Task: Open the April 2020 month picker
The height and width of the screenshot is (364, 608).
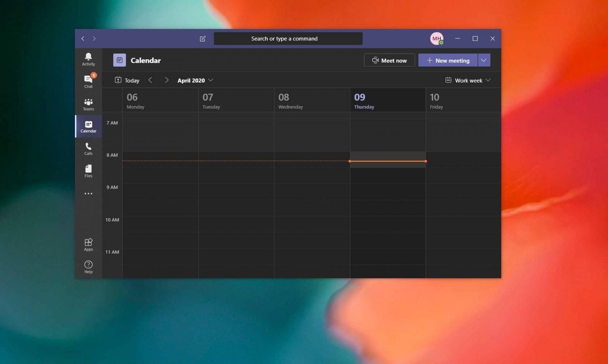Action: pyautogui.click(x=195, y=80)
